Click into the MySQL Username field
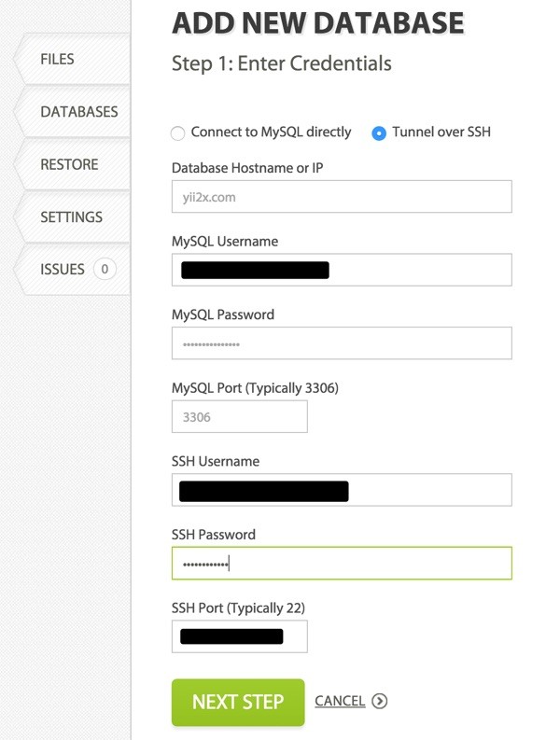This screenshot has width=560, height=740. (x=342, y=270)
